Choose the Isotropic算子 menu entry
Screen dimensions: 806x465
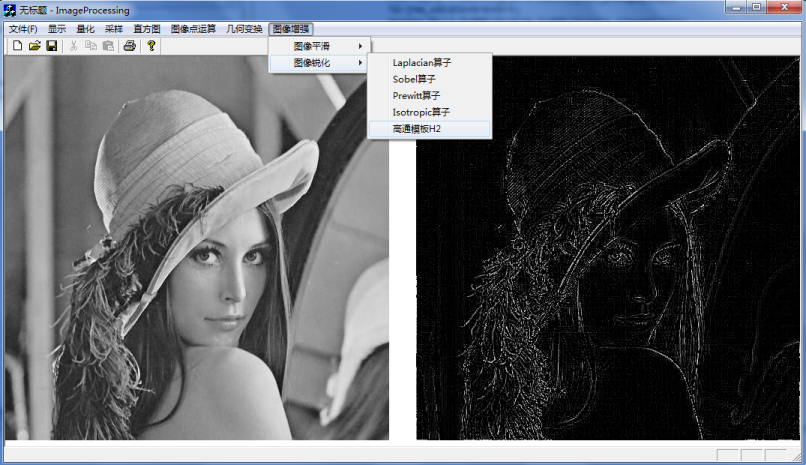click(x=430, y=112)
